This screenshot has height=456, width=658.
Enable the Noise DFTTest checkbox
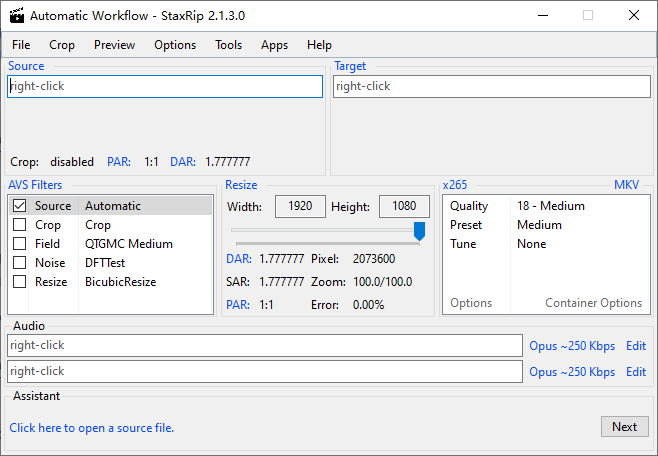pyautogui.click(x=19, y=263)
